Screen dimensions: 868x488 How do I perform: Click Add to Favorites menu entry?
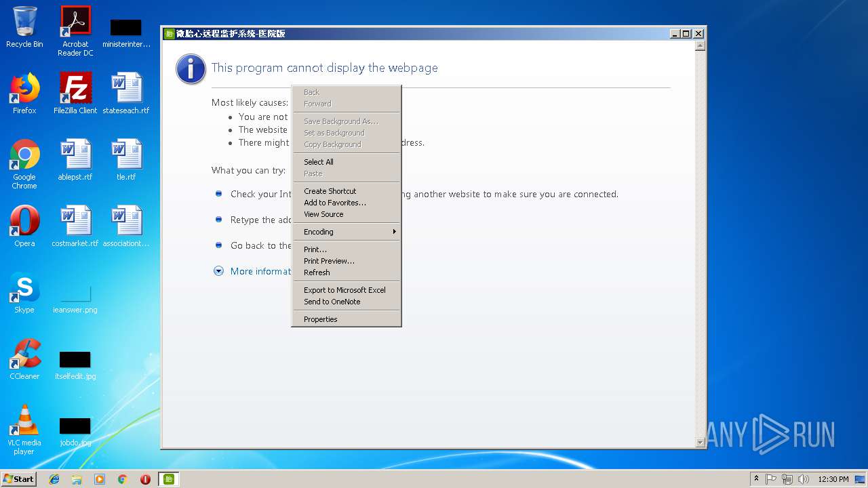pyautogui.click(x=347, y=203)
